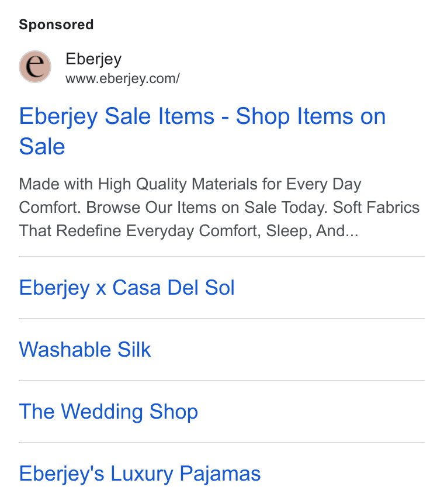Open Eberjey's Luxury Pajamas sitelink
The width and height of the screenshot is (444, 504).
pos(140,474)
